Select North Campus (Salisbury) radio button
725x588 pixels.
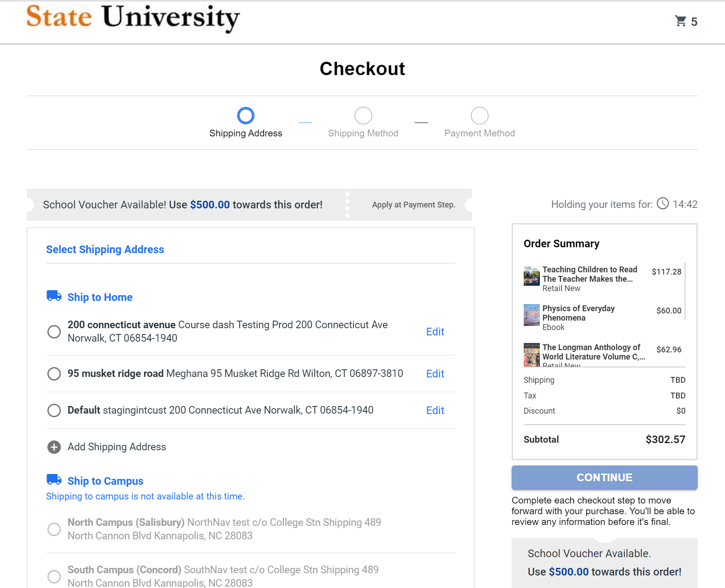[54, 529]
